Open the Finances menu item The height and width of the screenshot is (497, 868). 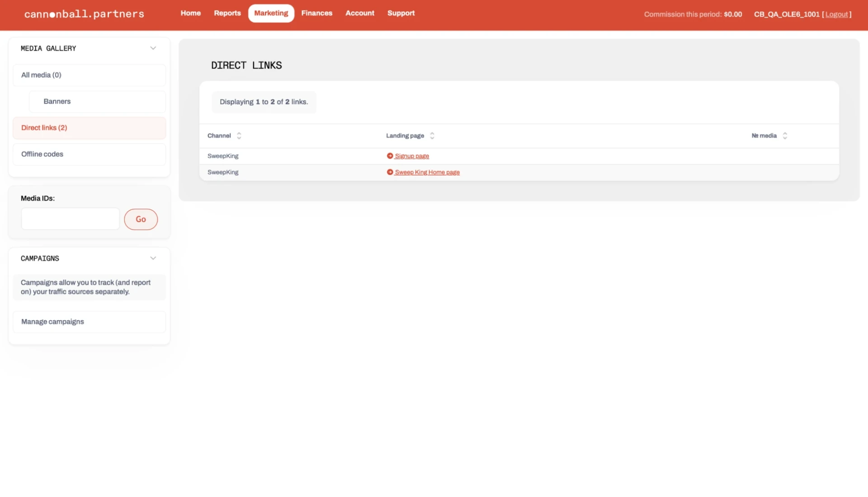coord(317,13)
